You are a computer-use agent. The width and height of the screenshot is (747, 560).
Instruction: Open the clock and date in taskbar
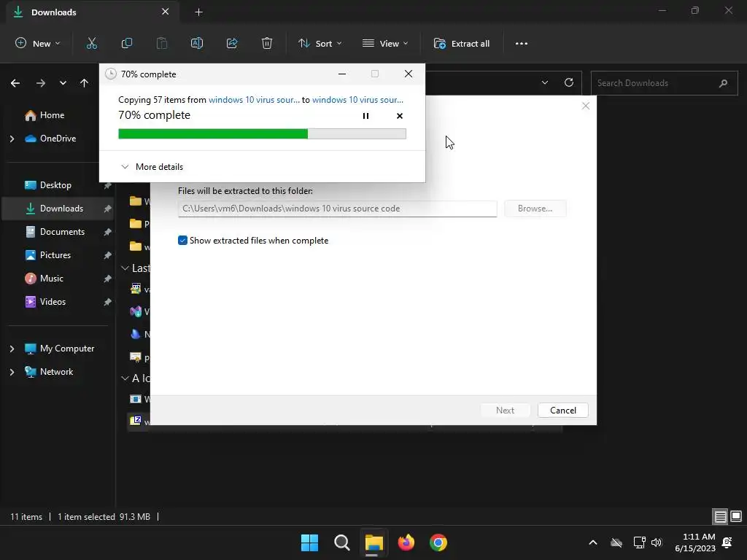point(695,542)
